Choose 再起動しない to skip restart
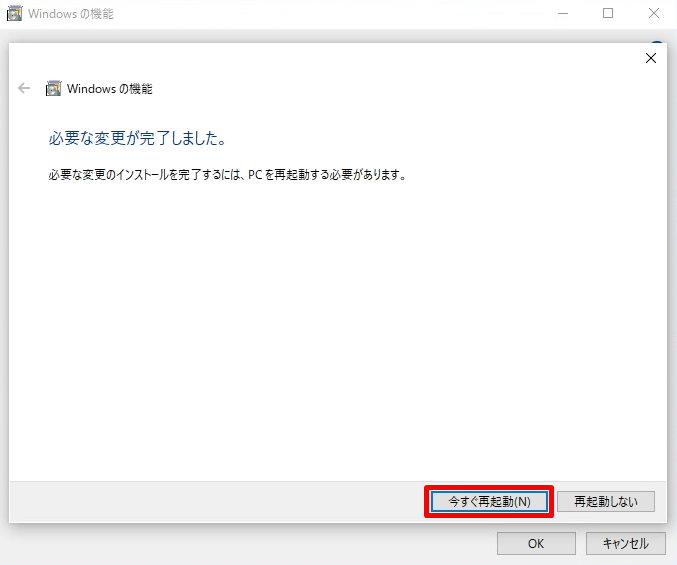The image size is (677, 565). [606, 502]
